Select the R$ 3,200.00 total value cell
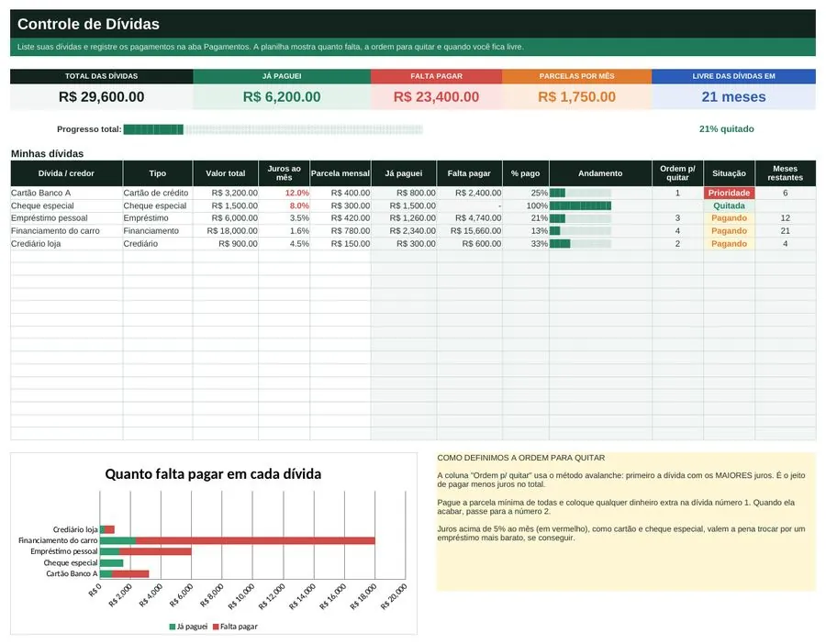 coord(226,194)
